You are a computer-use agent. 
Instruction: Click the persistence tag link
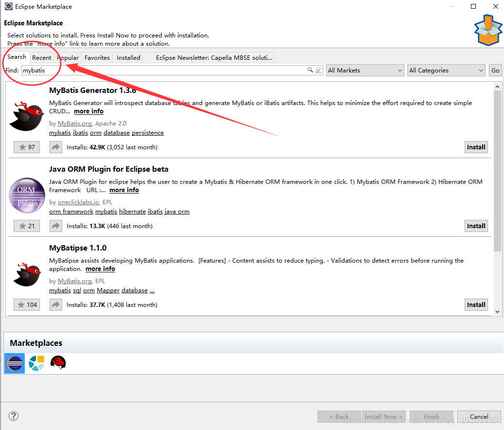tap(148, 133)
